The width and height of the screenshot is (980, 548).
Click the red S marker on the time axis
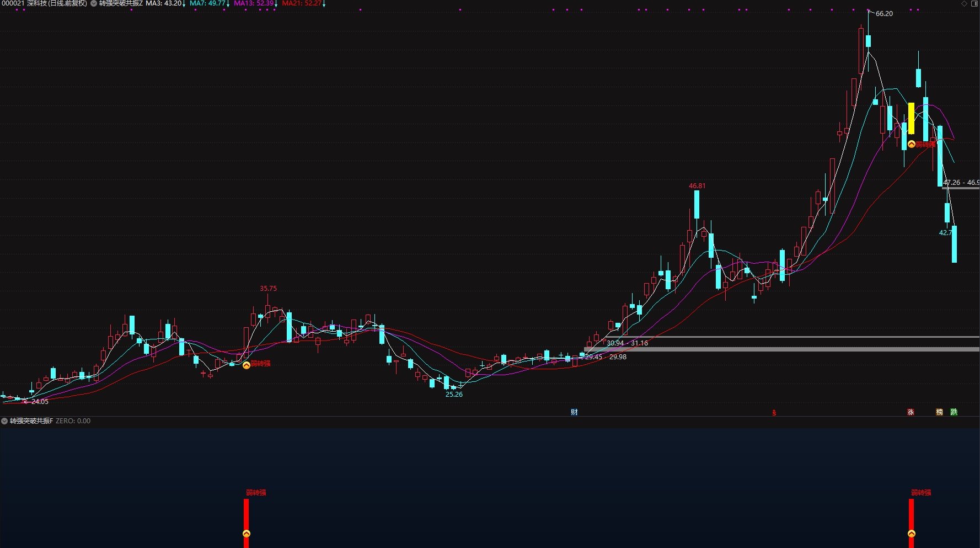click(774, 413)
